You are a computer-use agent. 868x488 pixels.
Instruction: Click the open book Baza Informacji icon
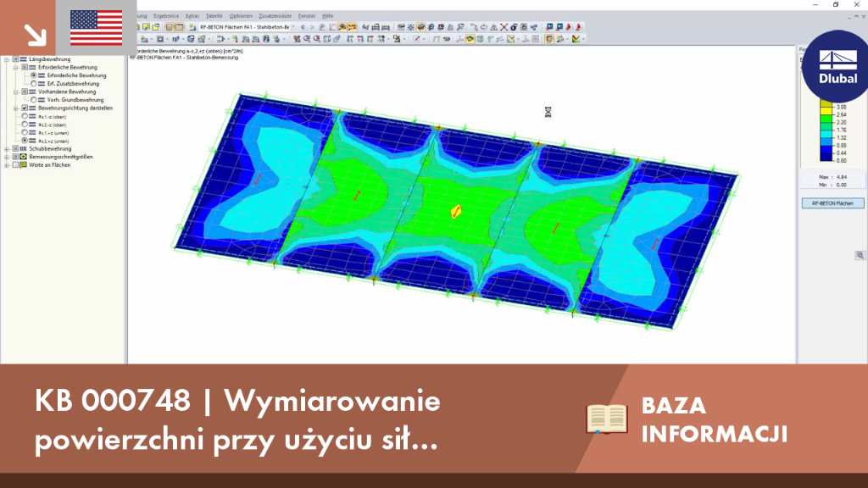[607, 419]
